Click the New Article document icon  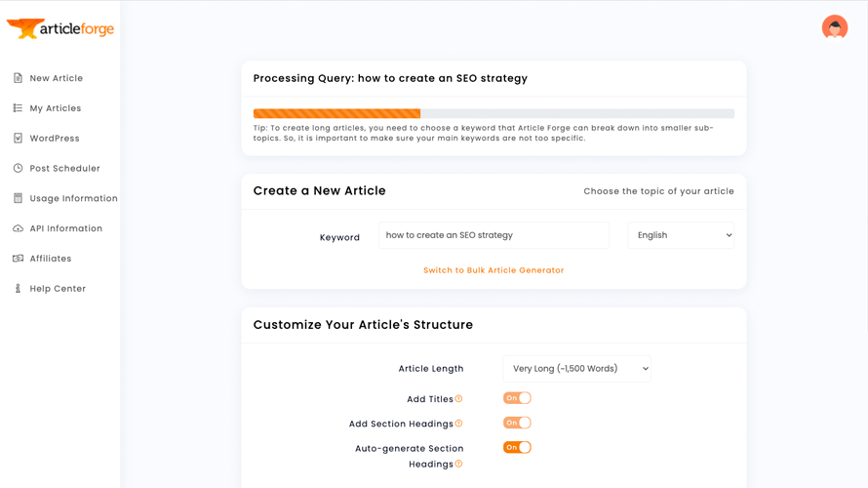18,78
